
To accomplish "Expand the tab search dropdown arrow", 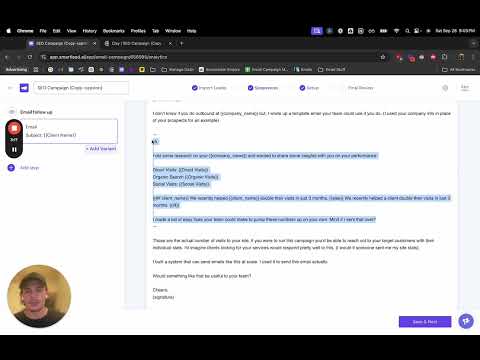I will [x=473, y=43].
